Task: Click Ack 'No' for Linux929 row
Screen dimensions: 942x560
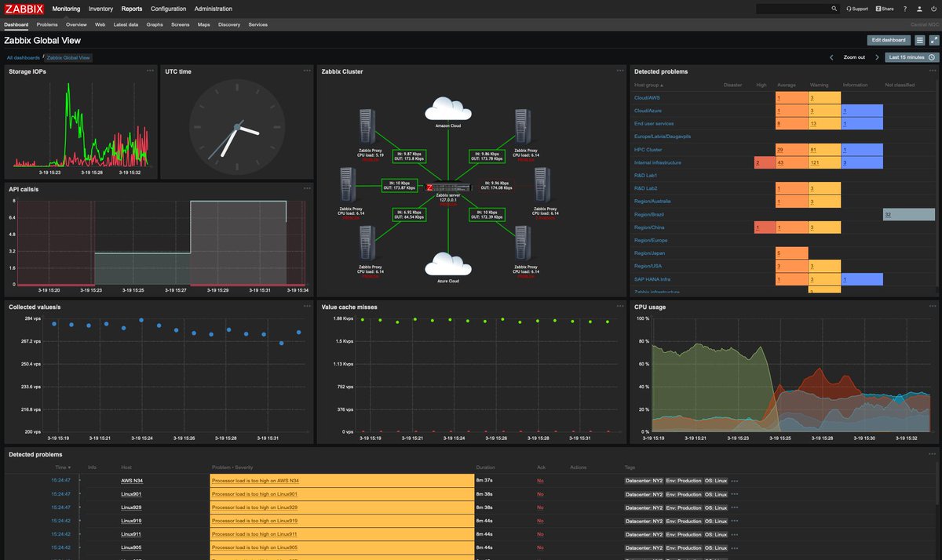Action: [x=540, y=507]
